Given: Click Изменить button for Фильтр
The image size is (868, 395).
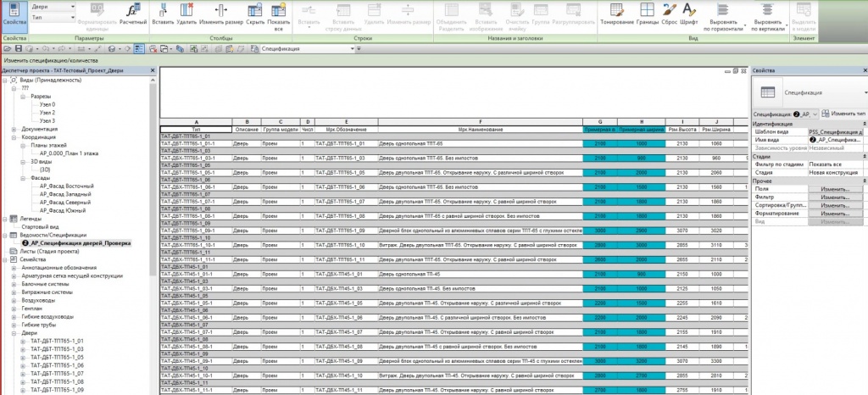Looking at the screenshot, I should tap(835, 197).
